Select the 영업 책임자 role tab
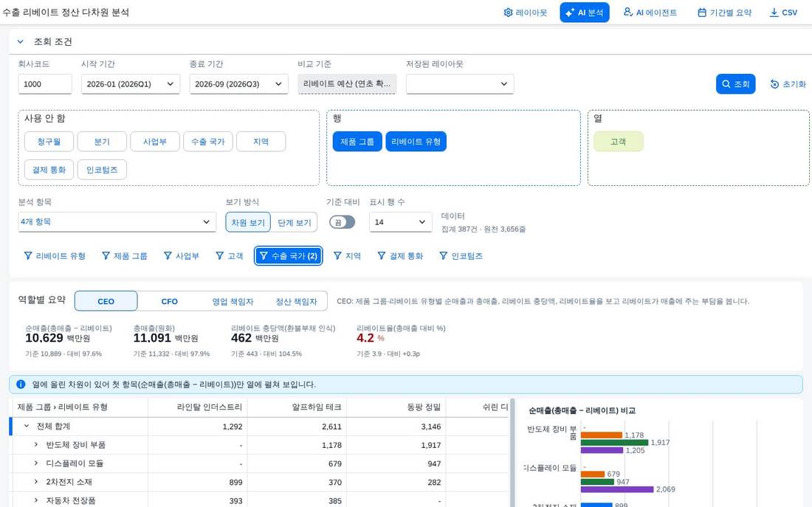The image size is (812, 507). click(x=233, y=301)
